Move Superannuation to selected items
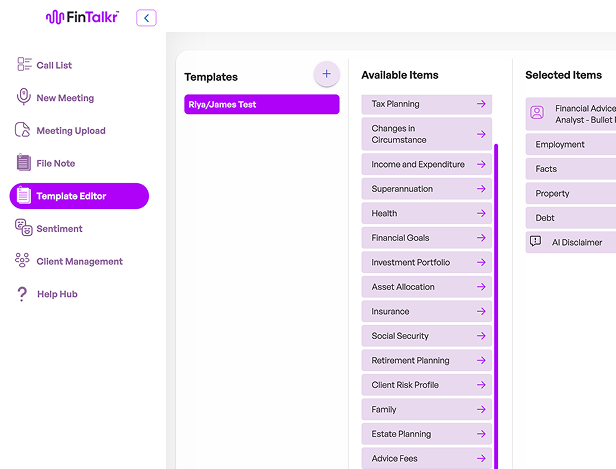Image resolution: width=616 pixels, height=469 pixels. coord(481,189)
